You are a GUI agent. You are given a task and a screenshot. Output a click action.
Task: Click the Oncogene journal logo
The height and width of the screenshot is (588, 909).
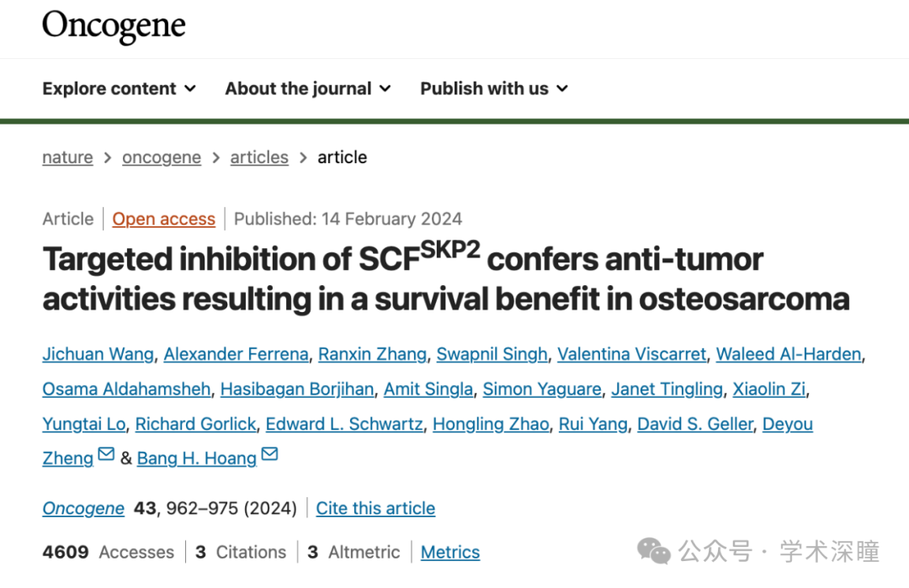click(114, 26)
